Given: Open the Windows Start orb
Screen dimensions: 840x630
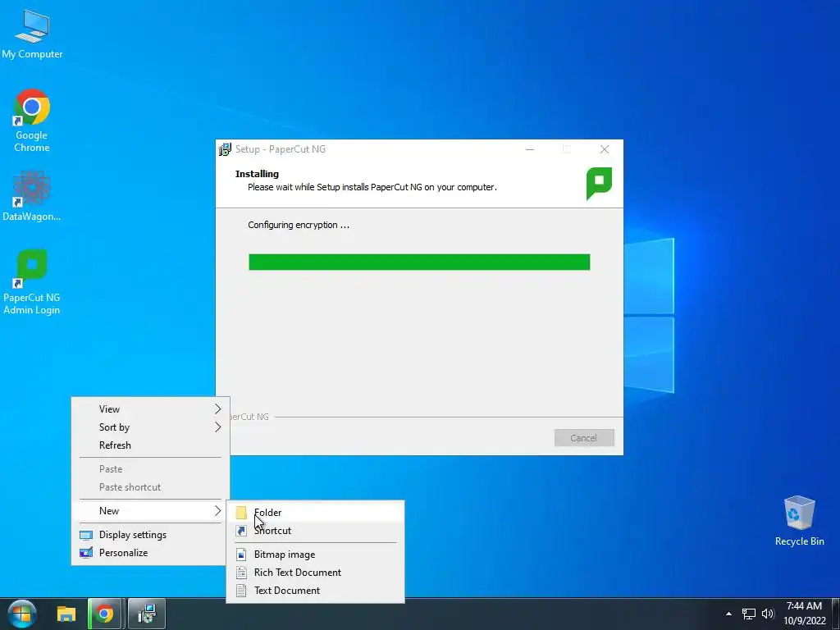Looking at the screenshot, I should tap(22, 614).
